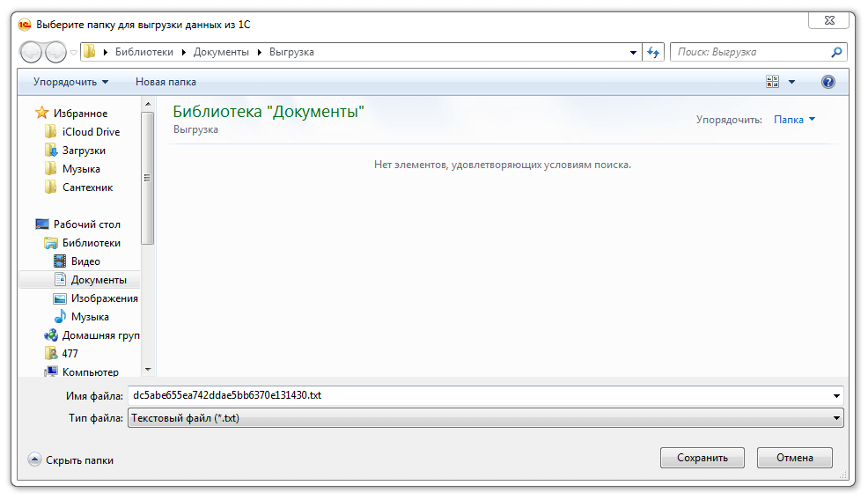
Task: Select Избранное in the navigation pane
Action: point(80,114)
